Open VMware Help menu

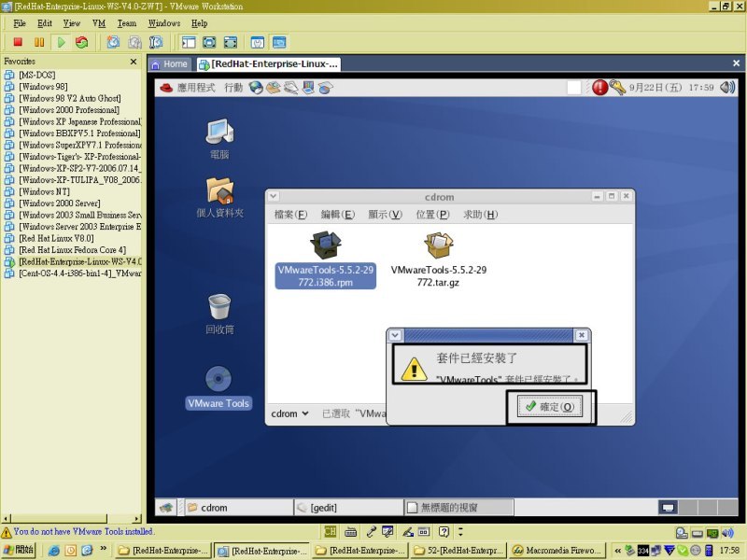click(x=200, y=22)
